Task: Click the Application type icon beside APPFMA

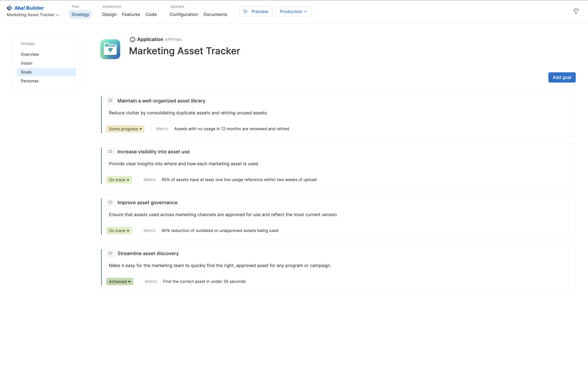Action: pos(132,39)
